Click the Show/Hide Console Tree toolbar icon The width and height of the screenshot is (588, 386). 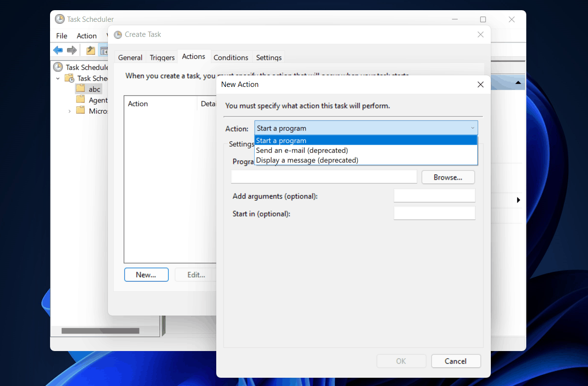coord(104,50)
